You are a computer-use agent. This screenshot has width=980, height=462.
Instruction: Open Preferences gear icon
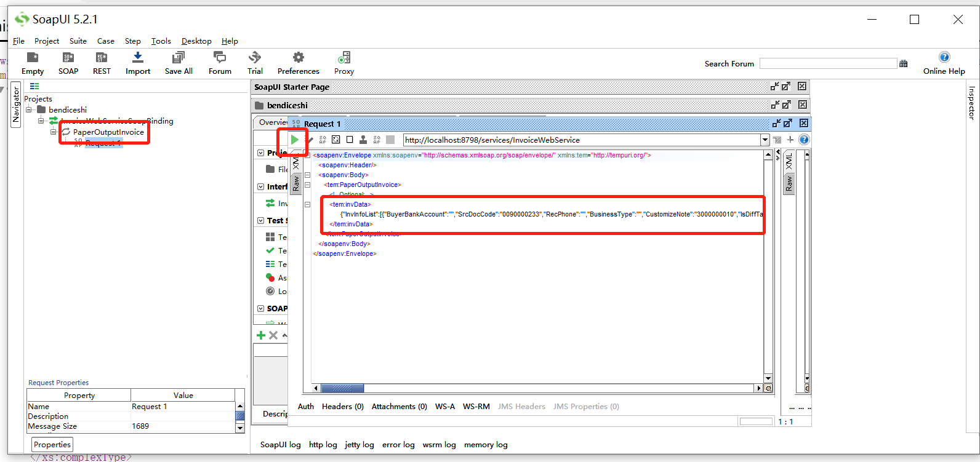[299, 58]
